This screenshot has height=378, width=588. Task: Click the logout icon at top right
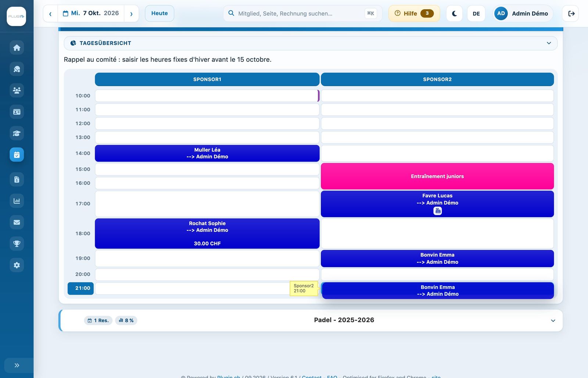tap(571, 14)
